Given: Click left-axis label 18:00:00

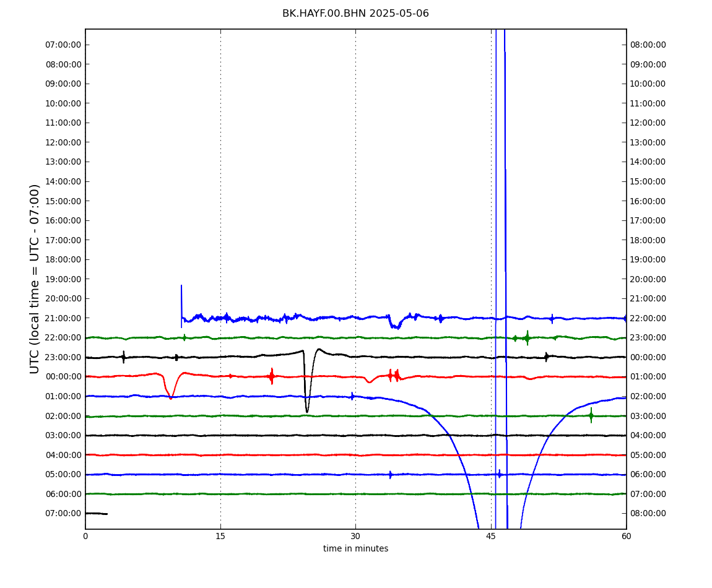Looking at the screenshot, I should 64,260.
